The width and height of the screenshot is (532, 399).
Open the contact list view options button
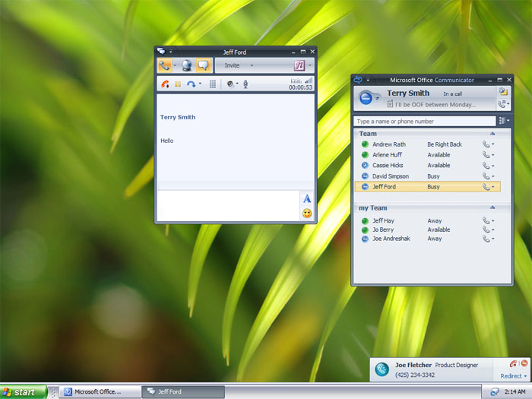[x=504, y=121]
